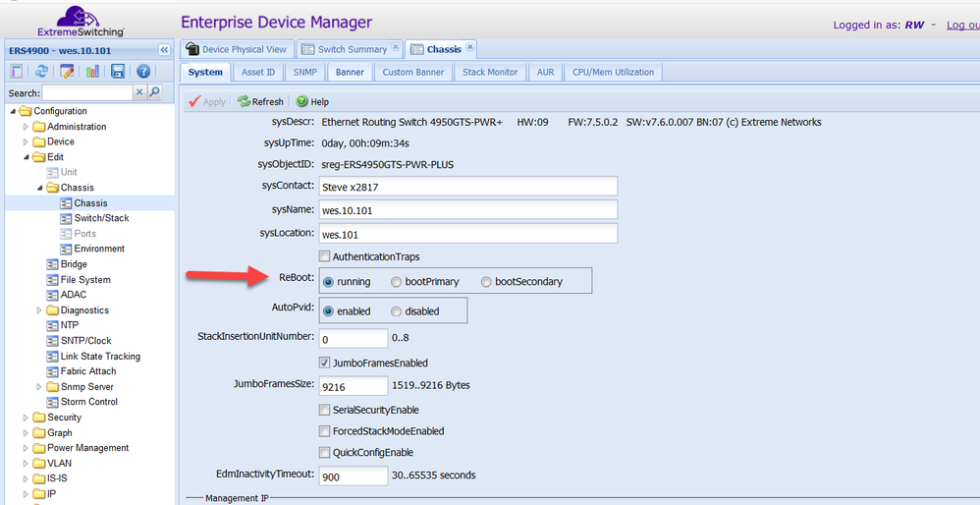Collapse the navigation panel with double arrow
This screenshot has width=980, height=505.
(164, 49)
